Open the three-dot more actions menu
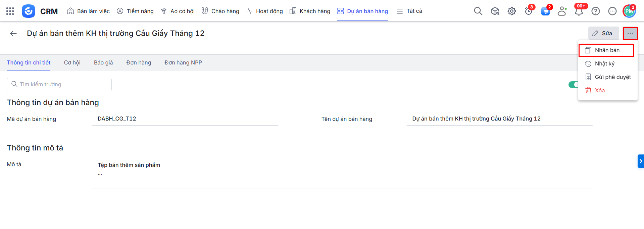This screenshot has height=229, width=644. tap(630, 34)
